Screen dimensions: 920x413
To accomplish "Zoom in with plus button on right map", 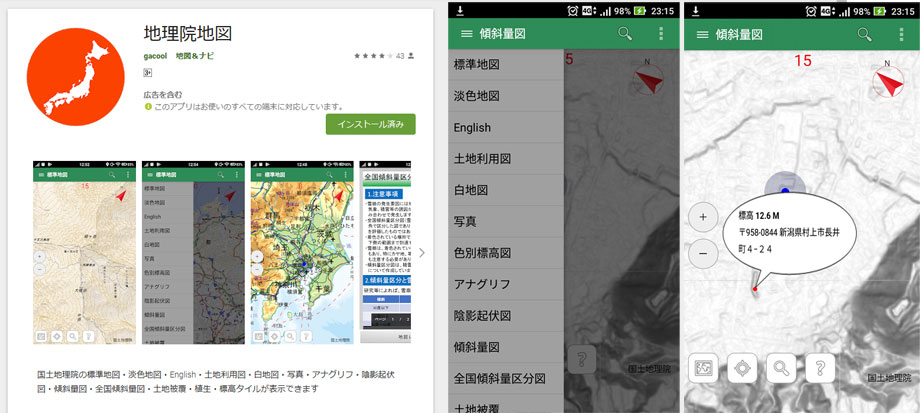I will pos(703,217).
